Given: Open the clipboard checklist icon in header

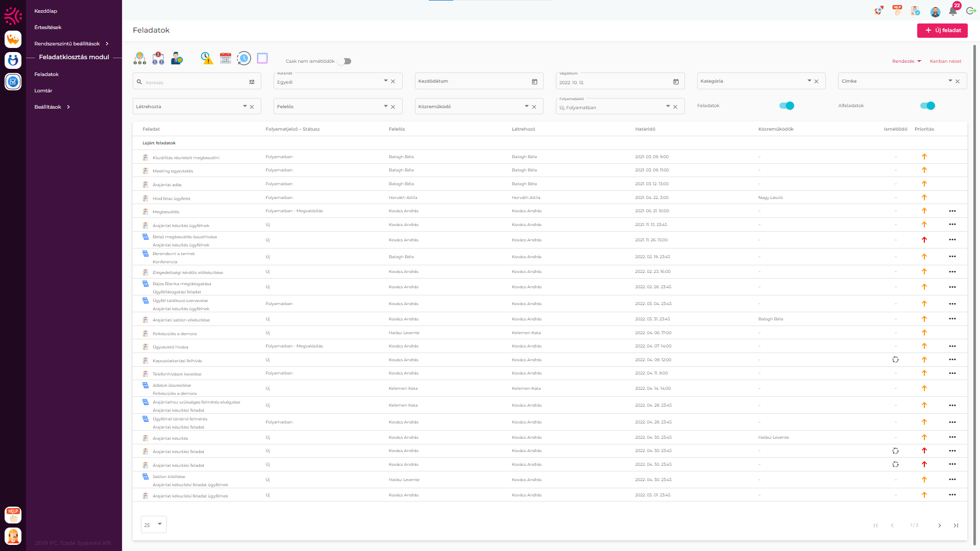Looking at the screenshot, I should (x=915, y=11).
